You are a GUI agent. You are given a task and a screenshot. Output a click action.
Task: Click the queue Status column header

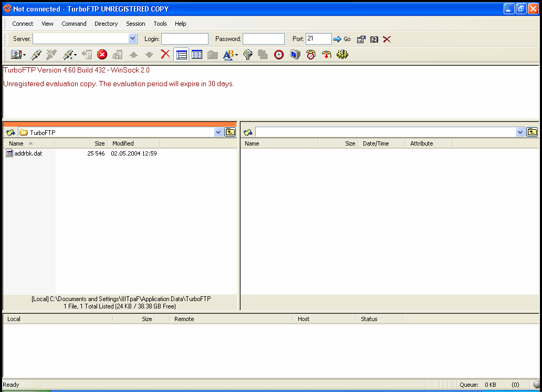click(380, 319)
